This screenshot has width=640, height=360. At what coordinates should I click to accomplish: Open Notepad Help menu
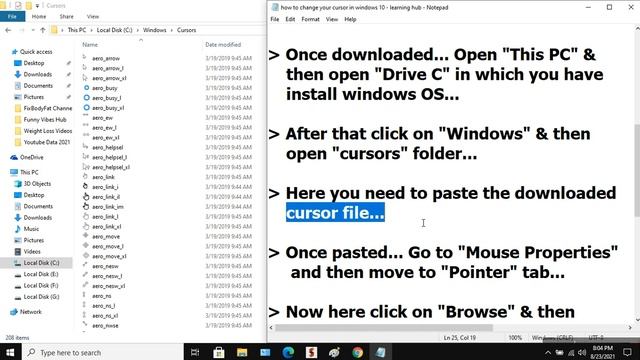pos(350,19)
